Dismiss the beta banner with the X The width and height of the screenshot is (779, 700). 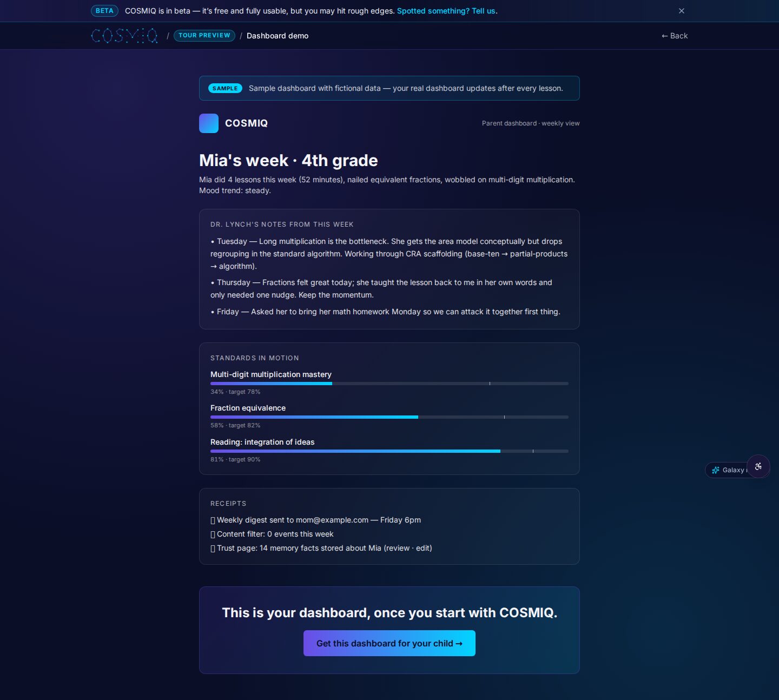(x=682, y=11)
